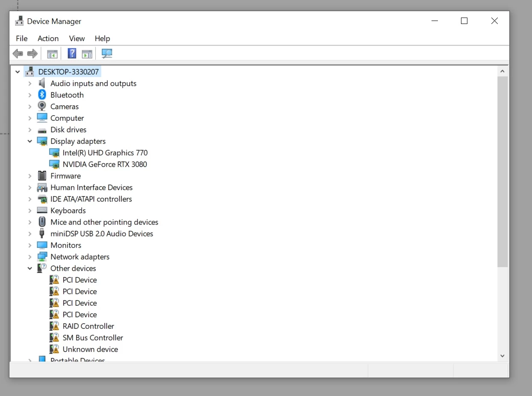Click the Scan for hardware changes icon
The width and height of the screenshot is (532, 396).
pos(106,54)
